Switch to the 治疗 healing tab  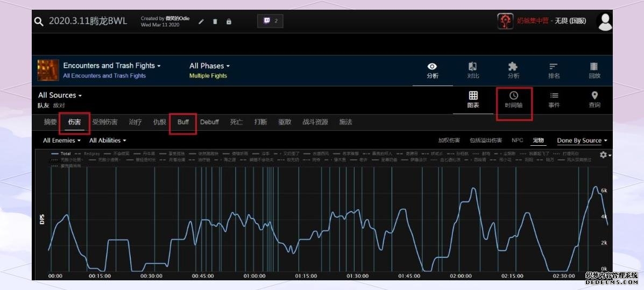pos(135,122)
